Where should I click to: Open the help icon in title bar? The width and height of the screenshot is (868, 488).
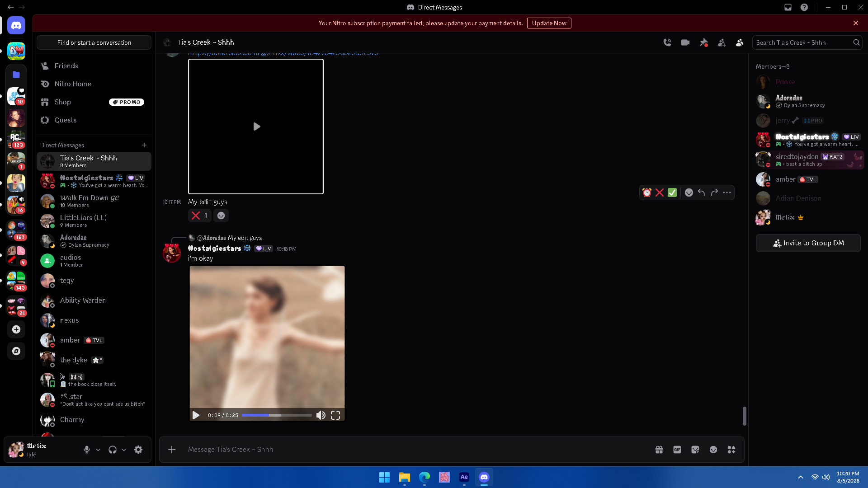(804, 7)
